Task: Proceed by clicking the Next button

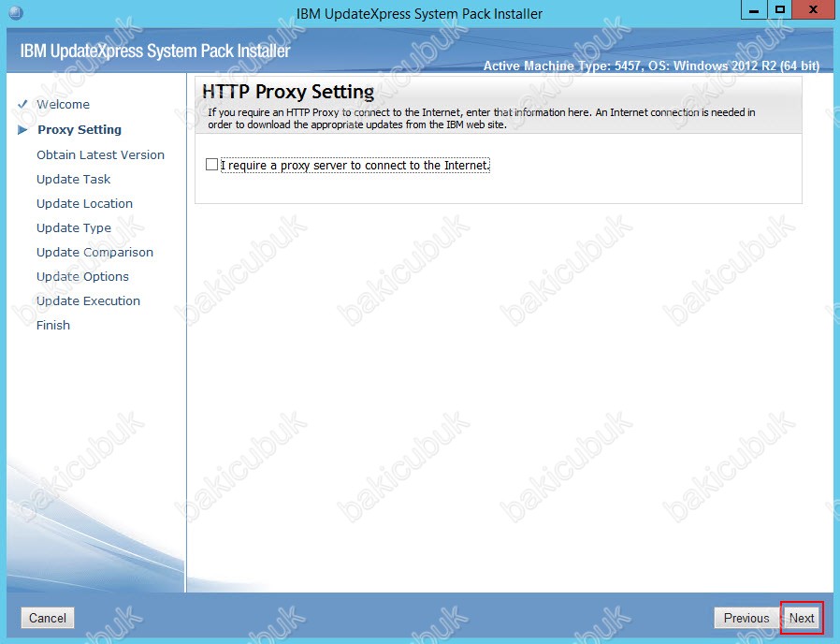Action: click(802, 618)
